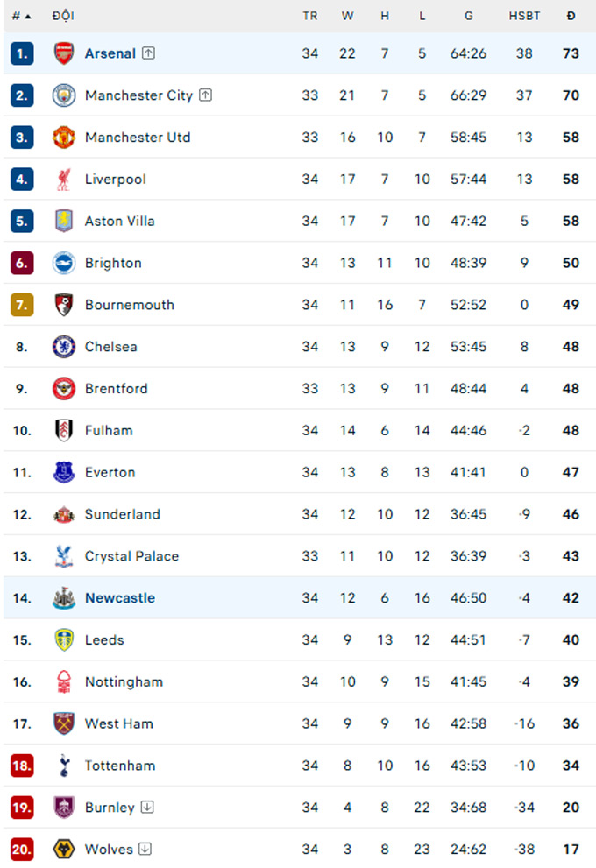Click the Bournemouth position 7 badge

pyautogui.click(x=22, y=305)
